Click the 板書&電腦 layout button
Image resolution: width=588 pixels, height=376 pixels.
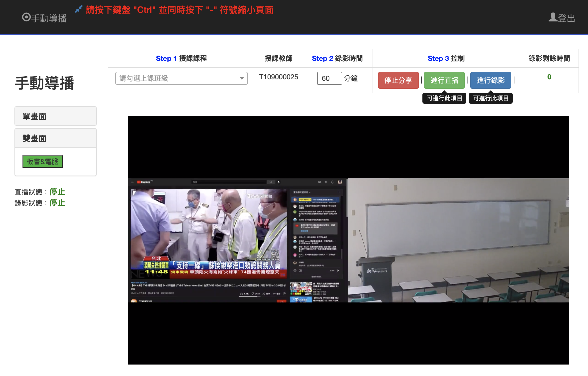[43, 162]
